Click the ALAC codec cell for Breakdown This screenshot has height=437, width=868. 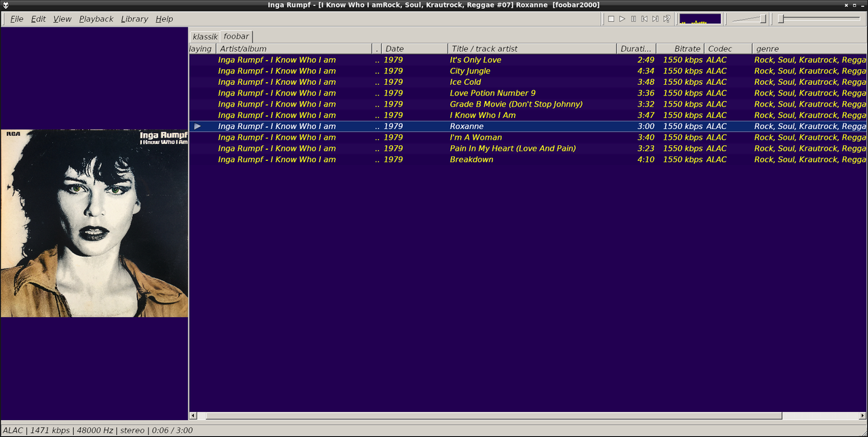(716, 159)
